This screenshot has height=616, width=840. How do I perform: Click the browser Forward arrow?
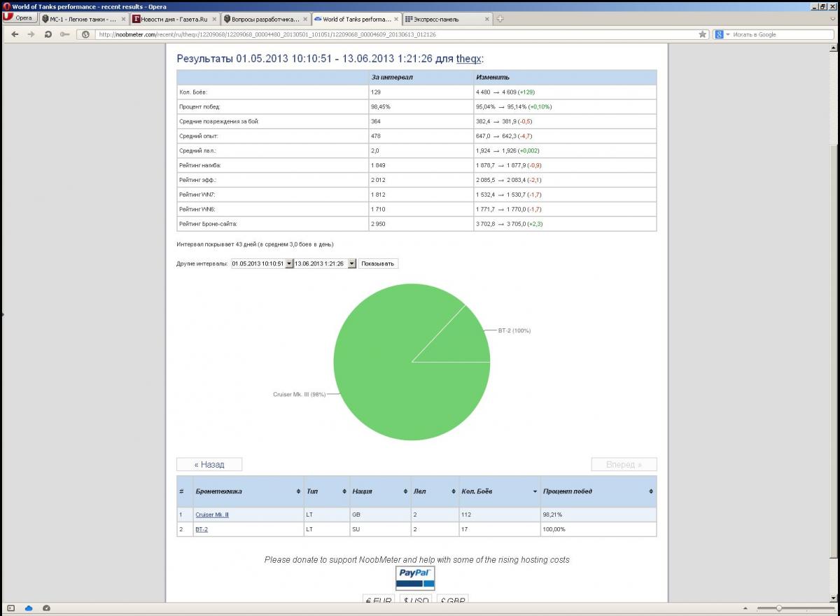31,34
